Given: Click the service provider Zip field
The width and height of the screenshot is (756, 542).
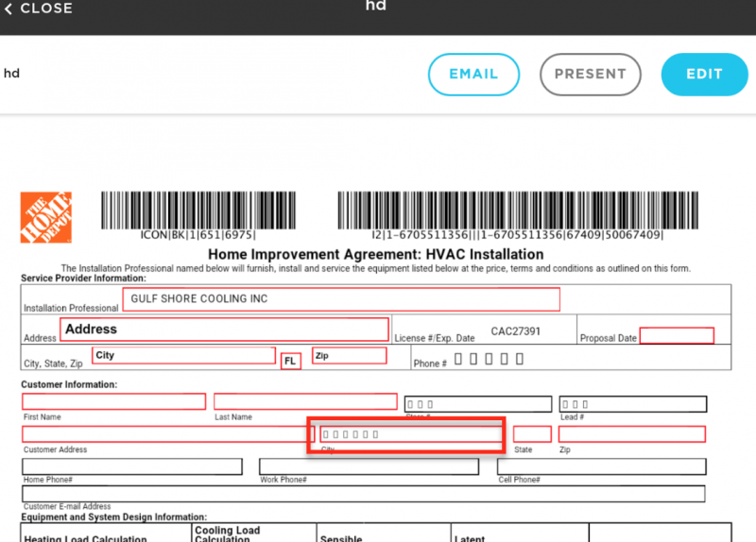Looking at the screenshot, I should (x=349, y=356).
